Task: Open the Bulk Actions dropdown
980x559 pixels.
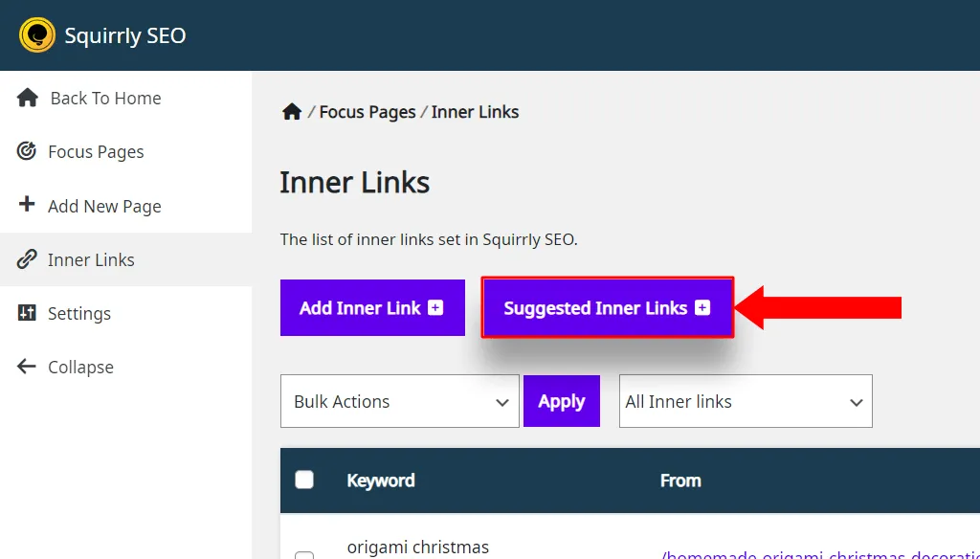Action: point(399,401)
